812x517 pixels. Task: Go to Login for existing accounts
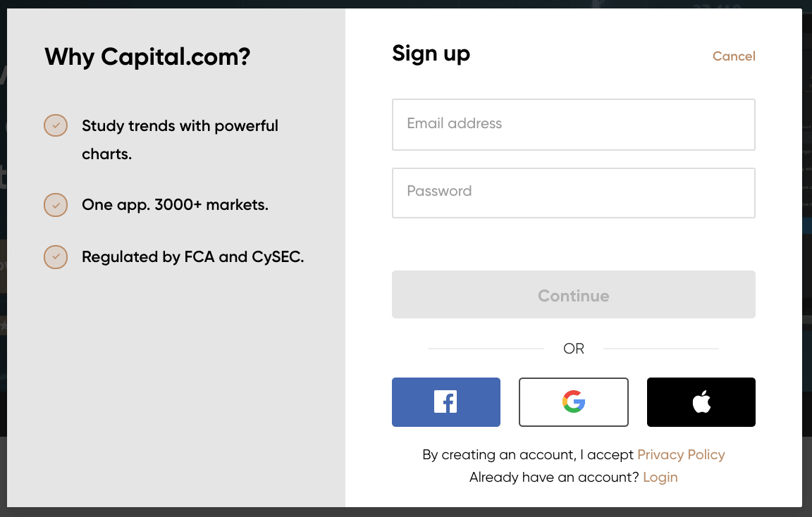pyautogui.click(x=660, y=477)
